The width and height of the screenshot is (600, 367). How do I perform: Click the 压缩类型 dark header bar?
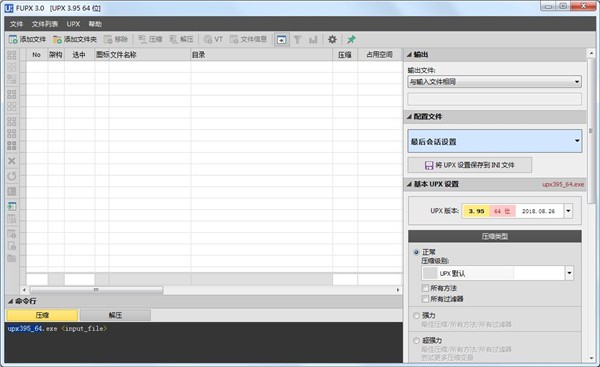495,236
